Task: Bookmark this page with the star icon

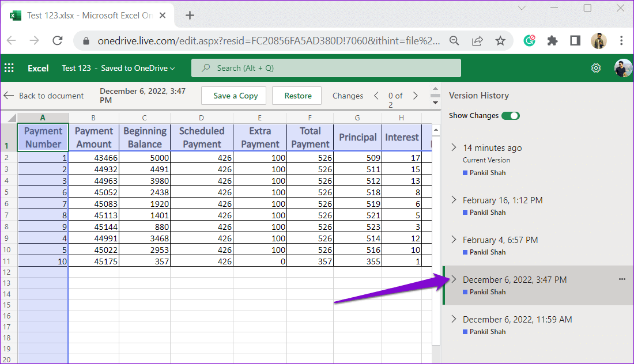Action: (x=500, y=40)
